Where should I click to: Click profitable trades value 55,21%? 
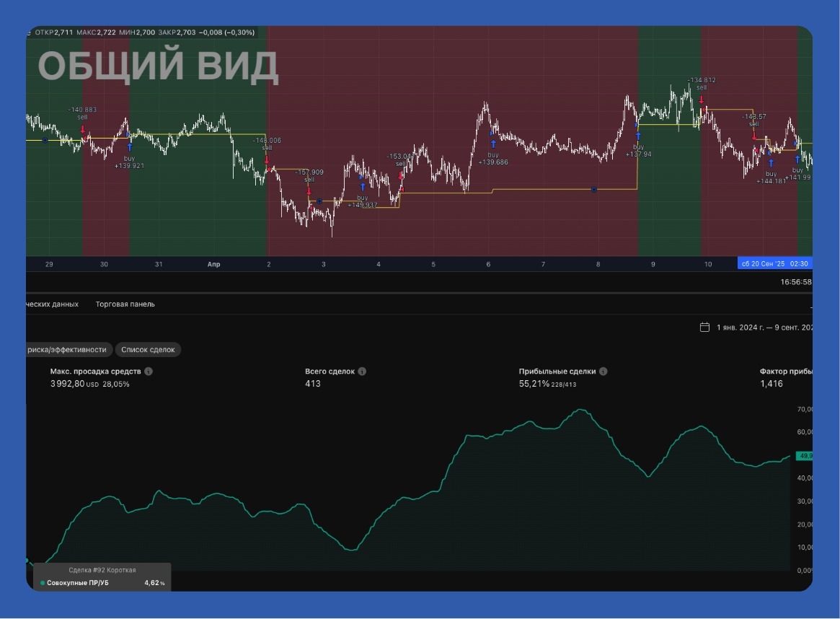pyautogui.click(x=534, y=384)
